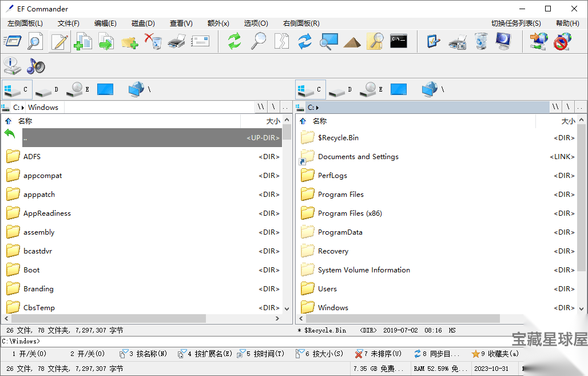
Task: Expand the C: path arrow in right panel
Action: click(317, 108)
